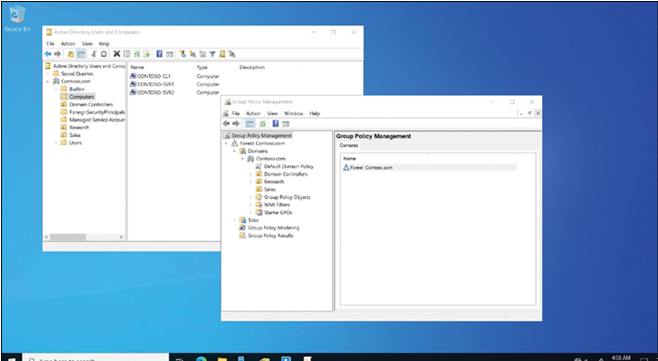
Task: Click Add to Group icon in Active Directory toolbar
Action: point(232,54)
